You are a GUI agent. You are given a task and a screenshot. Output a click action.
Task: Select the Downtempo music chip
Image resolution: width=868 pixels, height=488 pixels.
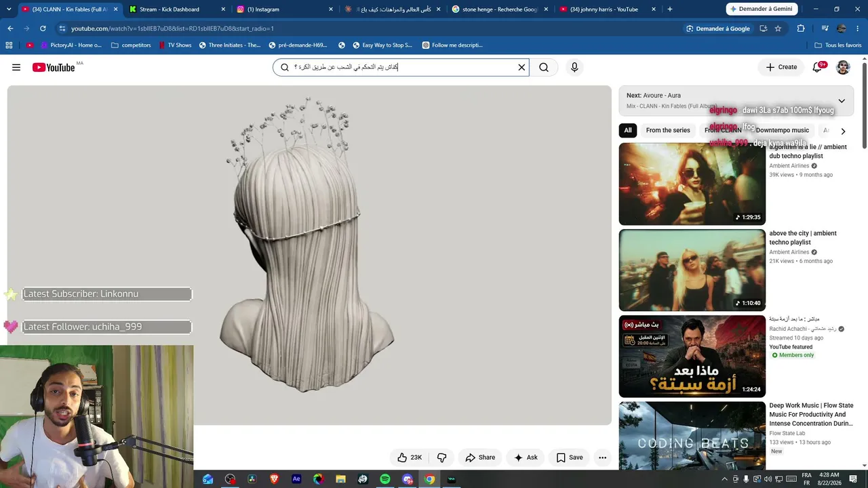tap(782, 130)
